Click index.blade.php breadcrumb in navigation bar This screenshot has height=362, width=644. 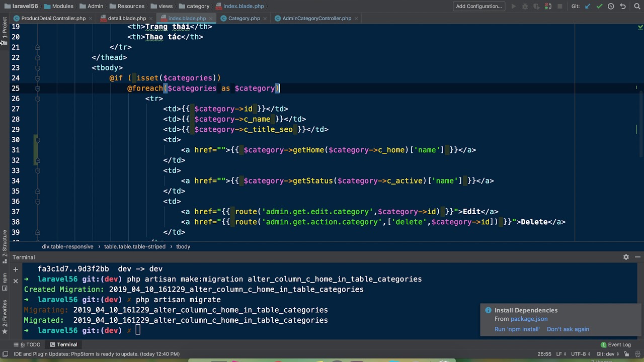[239, 7]
